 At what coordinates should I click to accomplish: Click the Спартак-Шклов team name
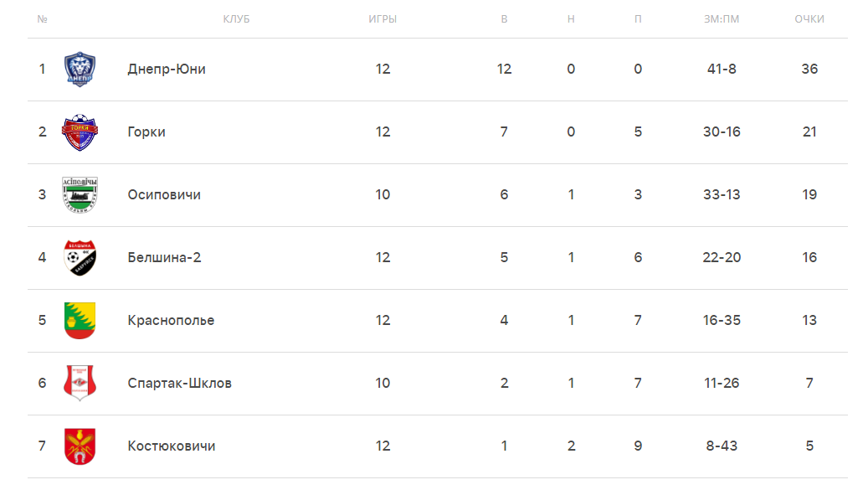click(x=180, y=383)
